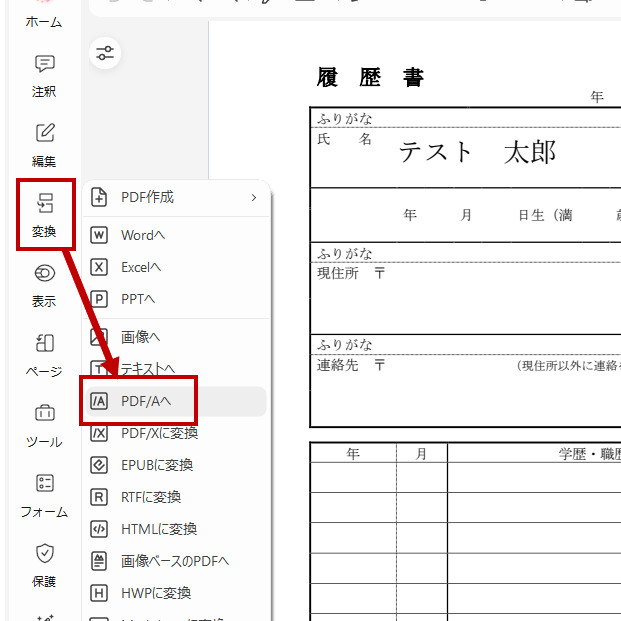Image resolution: width=621 pixels, height=621 pixels.
Task: Open the 表示 view panel
Action: click(44, 286)
